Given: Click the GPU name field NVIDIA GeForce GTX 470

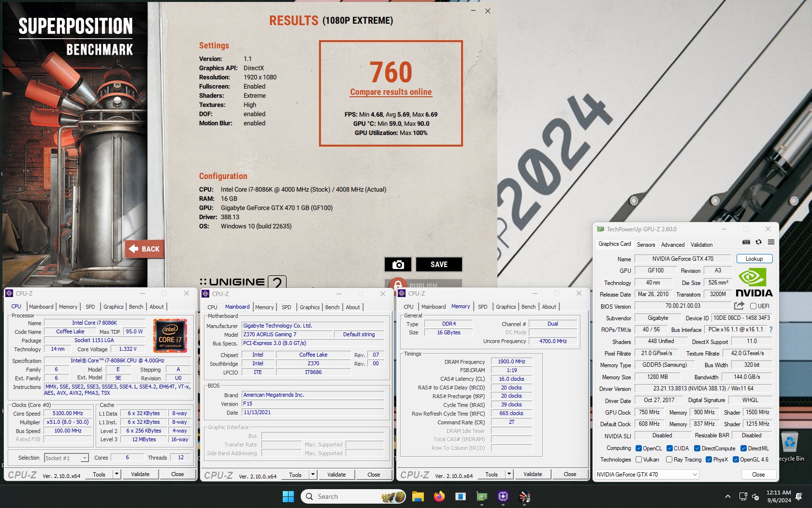Looking at the screenshot, I should (682, 259).
